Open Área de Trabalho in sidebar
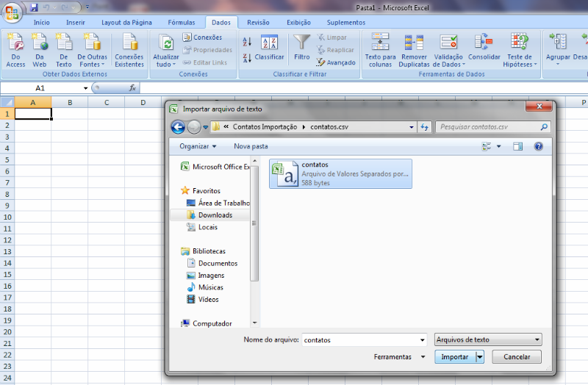 pyautogui.click(x=218, y=203)
